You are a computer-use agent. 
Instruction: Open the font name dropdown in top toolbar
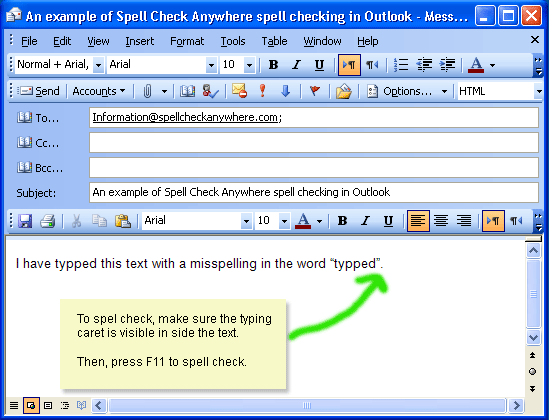[x=211, y=65]
